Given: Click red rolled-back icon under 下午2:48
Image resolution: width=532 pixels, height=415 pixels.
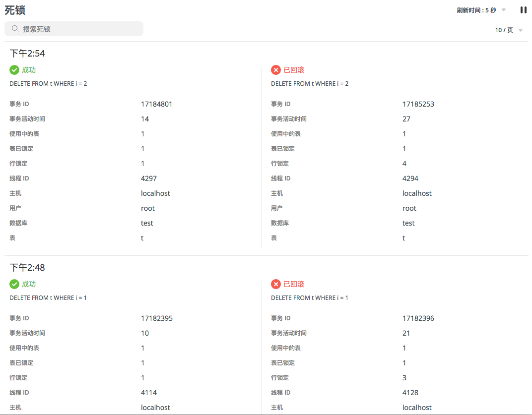Looking at the screenshot, I should (x=276, y=284).
